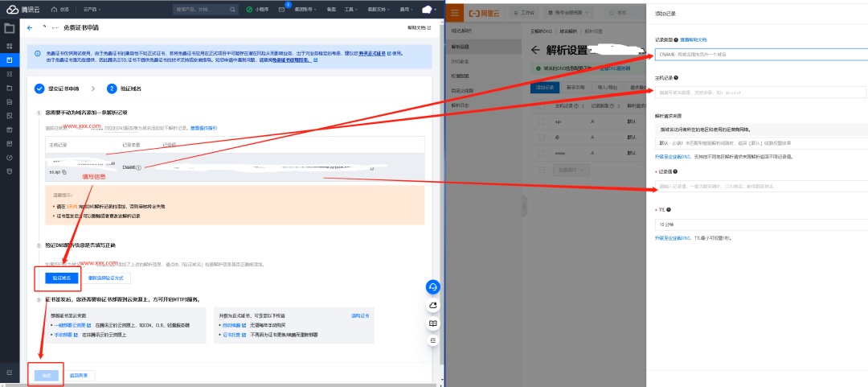Click the 返回列表 button
Screen dimensions: 868x387
79,376
